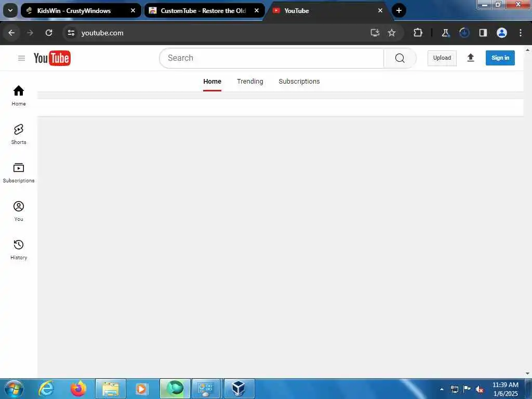Click the muted volume tray icon
532x399 pixels.
[480, 390]
